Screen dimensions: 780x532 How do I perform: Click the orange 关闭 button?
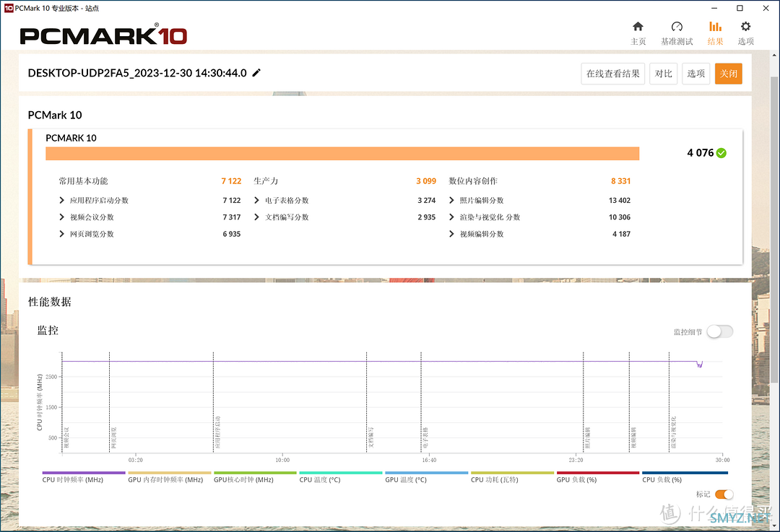[x=728, y=74]
